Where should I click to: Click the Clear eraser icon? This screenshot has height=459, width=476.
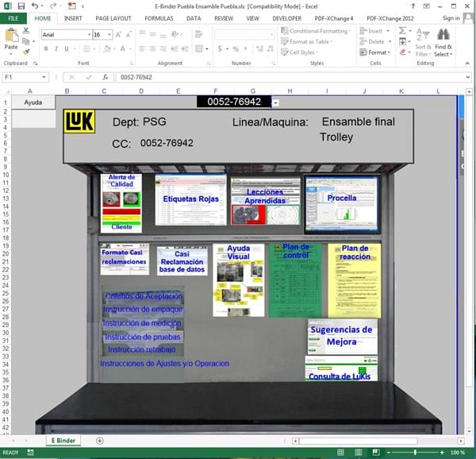[x=403, y=52]
